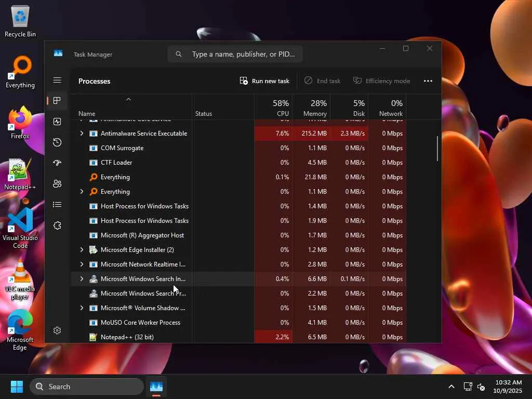Image resolution: width=532 pixels, height=399 pixels.
Task: Click the End task button
Action: (322, 81)
